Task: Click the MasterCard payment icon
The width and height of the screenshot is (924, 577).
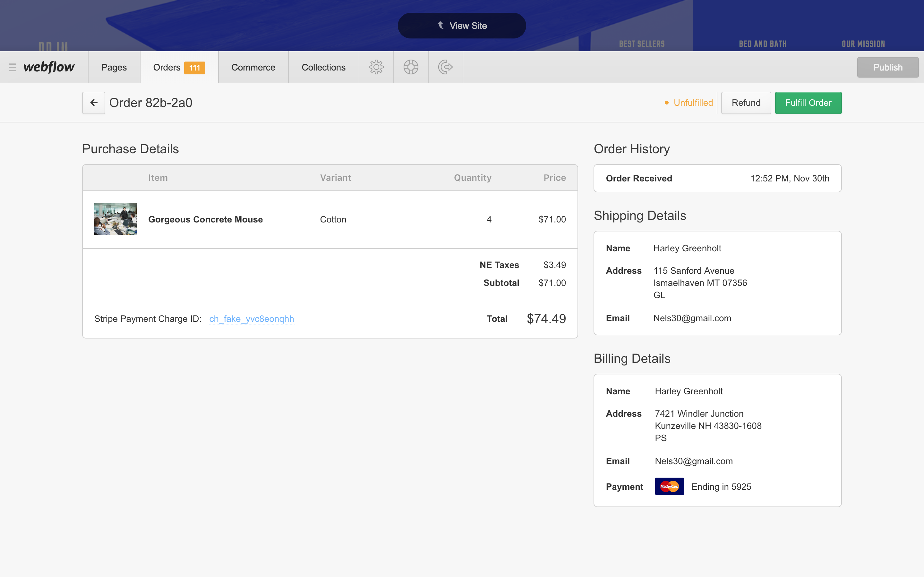Action: tap(669, 487)
